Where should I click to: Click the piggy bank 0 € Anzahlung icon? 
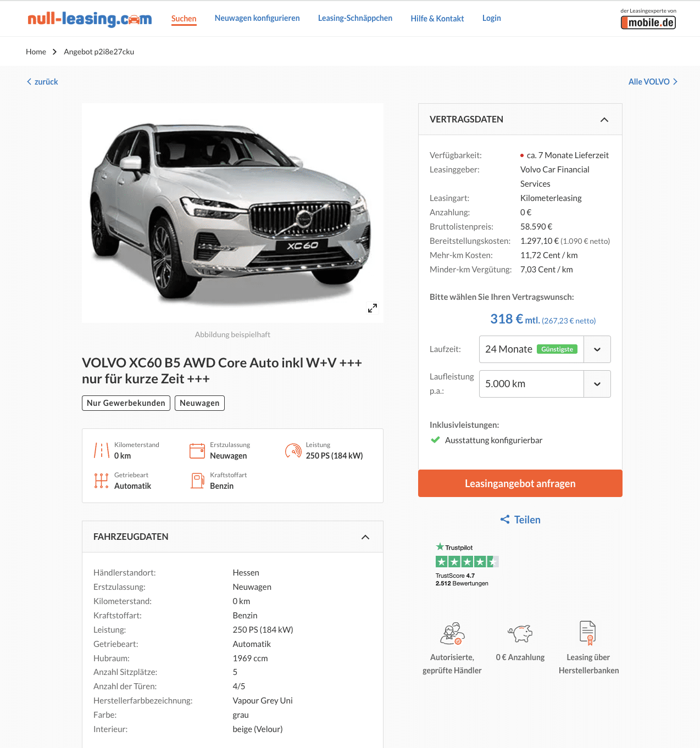pyautogui.click(x=520, y=633)
